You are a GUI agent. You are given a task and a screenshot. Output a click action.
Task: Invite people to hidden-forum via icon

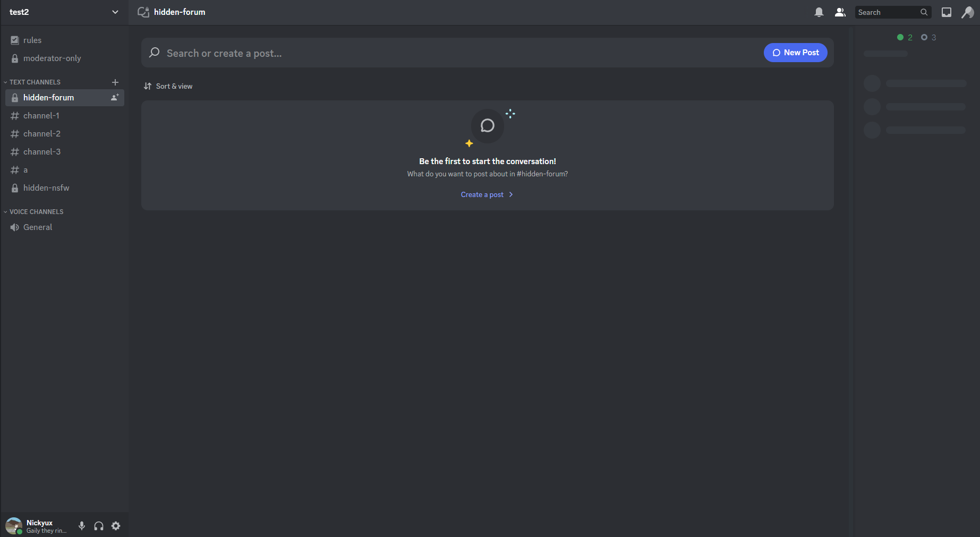(x=114, y=97)
